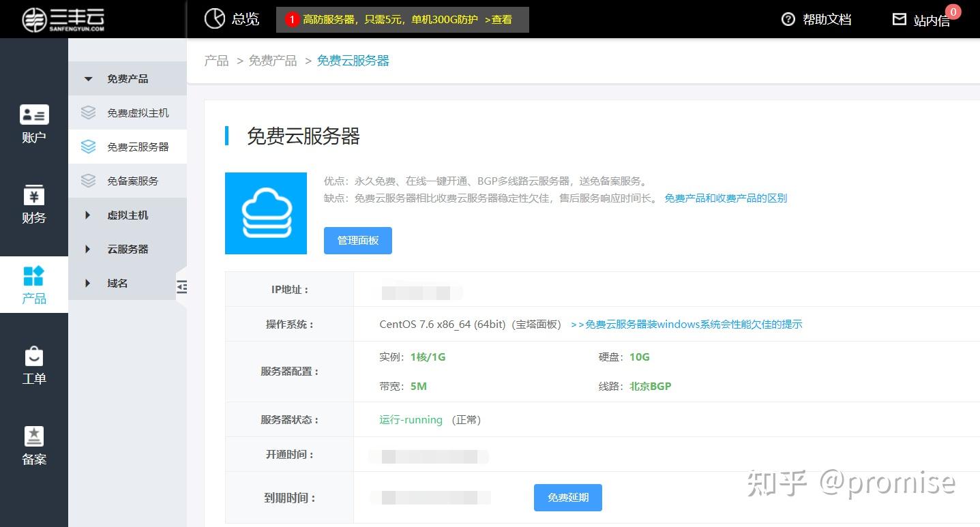Click the layers icon beside 免备案服务

pyautogui.click(x=88, y=181)
